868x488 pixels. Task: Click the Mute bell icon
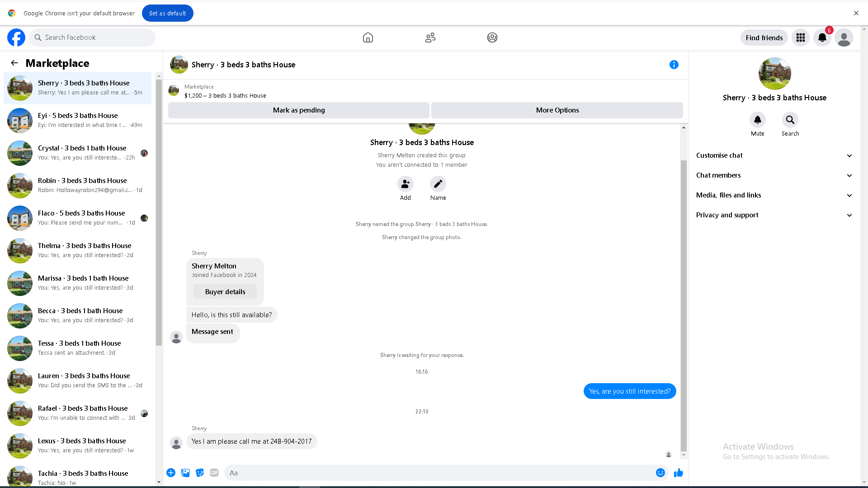pos(757,120)
